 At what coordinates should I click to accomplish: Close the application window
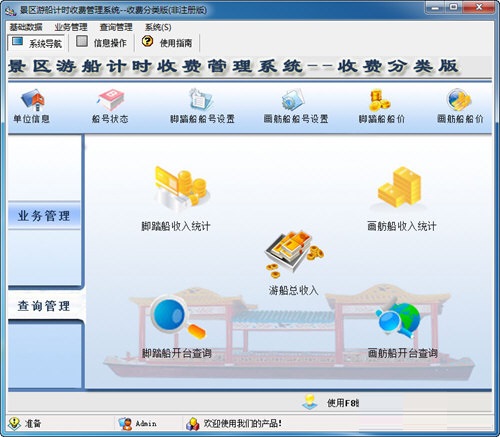479,7
